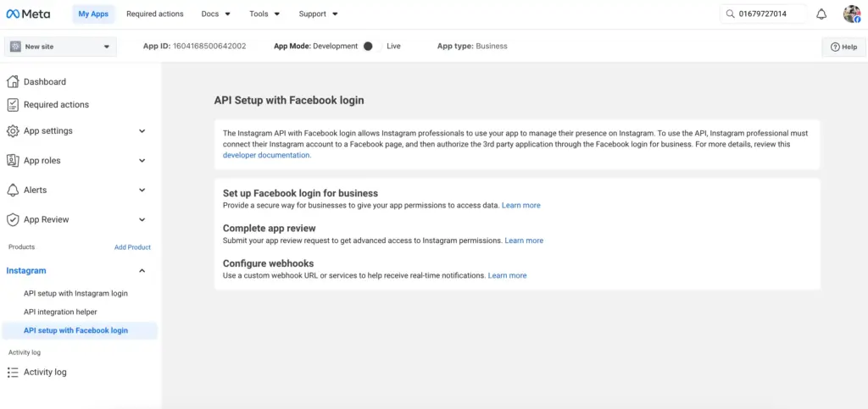Click the Alerts bell icon in sidebar
This screenshot has width=868, height=409.
point(13,191)
